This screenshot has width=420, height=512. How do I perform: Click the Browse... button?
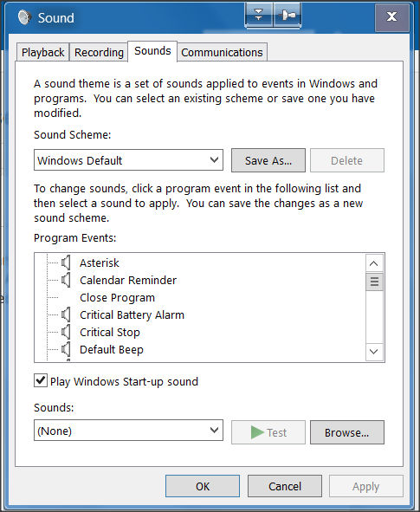tap(347, 432)
